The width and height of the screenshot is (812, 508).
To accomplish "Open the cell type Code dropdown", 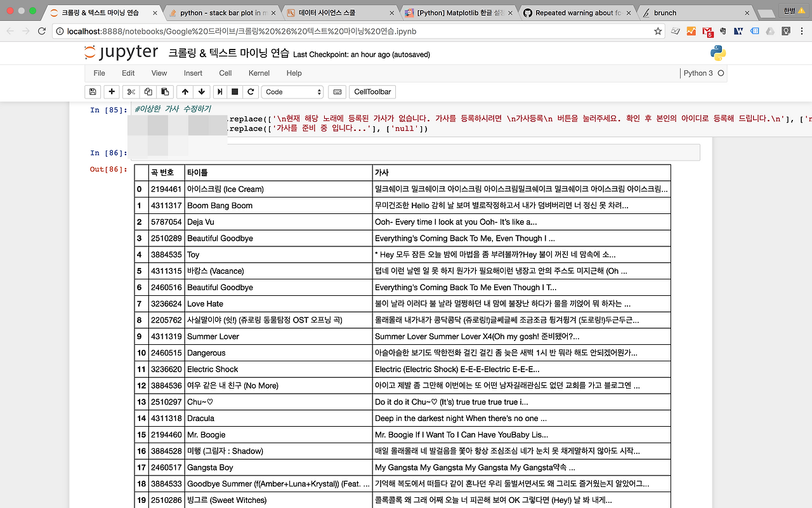I will [x=292, y=92].
